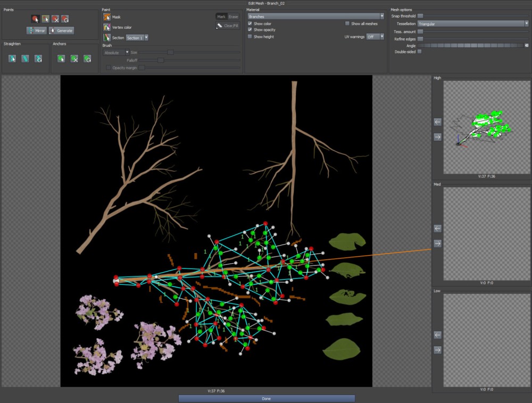The image size is (532, 403).
Task: Select the delete point tool icon
Action: click(55, 19)
